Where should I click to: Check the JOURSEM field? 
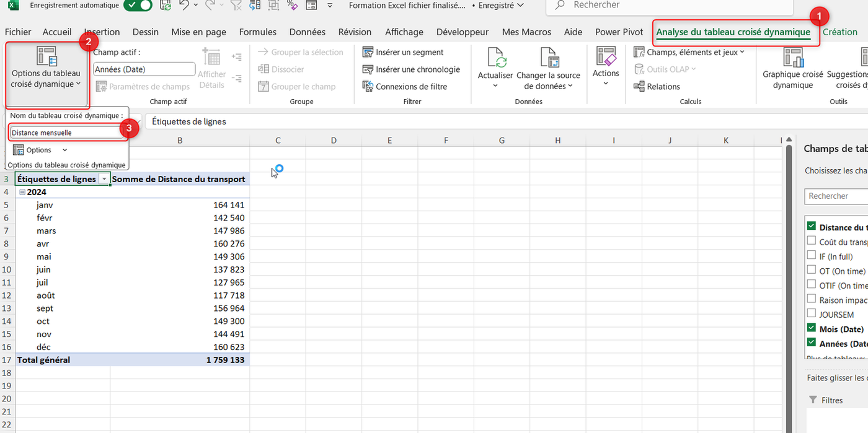(x=812, y=313)
